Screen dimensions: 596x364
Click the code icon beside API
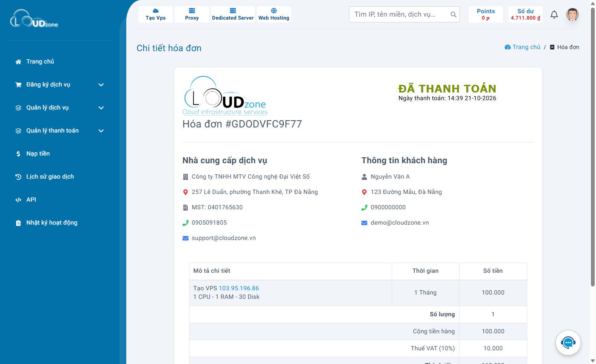coord(18,200)
